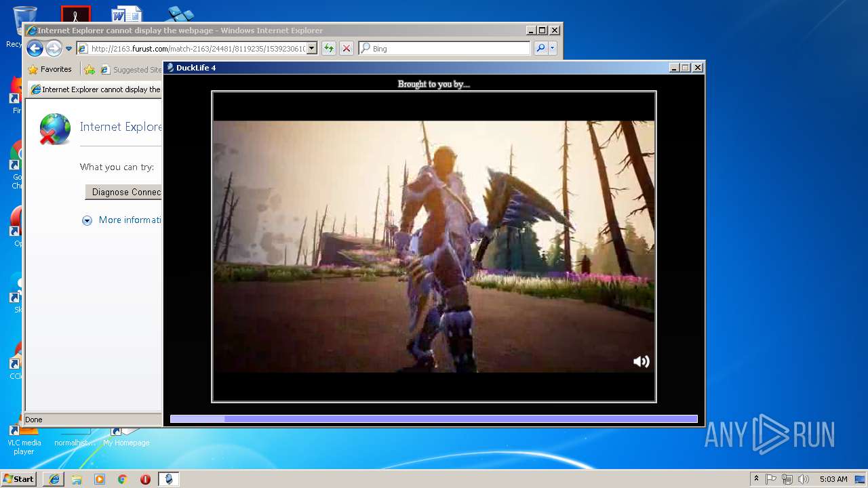
Task: Mute the DuckLife 4 ad video
Action: pyautogui.click(x=641, y=361)
